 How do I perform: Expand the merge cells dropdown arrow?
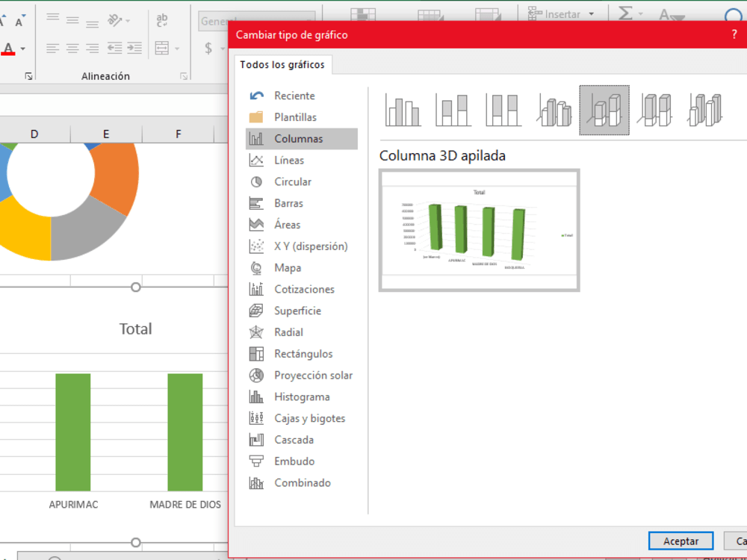[177, 49]
